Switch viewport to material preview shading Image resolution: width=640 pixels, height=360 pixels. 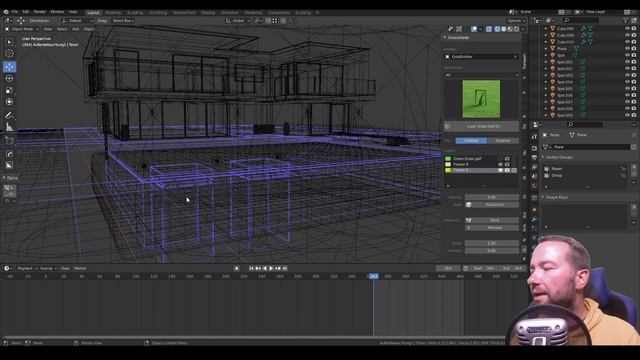click(510, 29)
